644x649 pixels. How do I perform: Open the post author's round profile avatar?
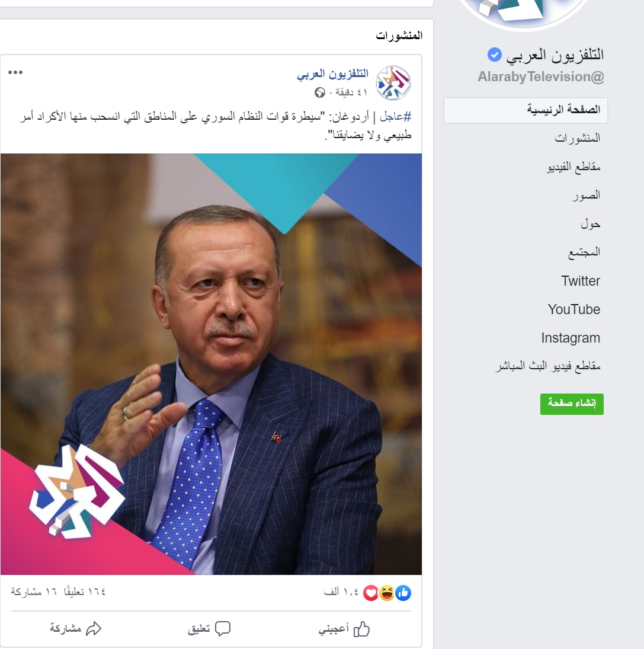pyautogui.click(x=393, y=83)
